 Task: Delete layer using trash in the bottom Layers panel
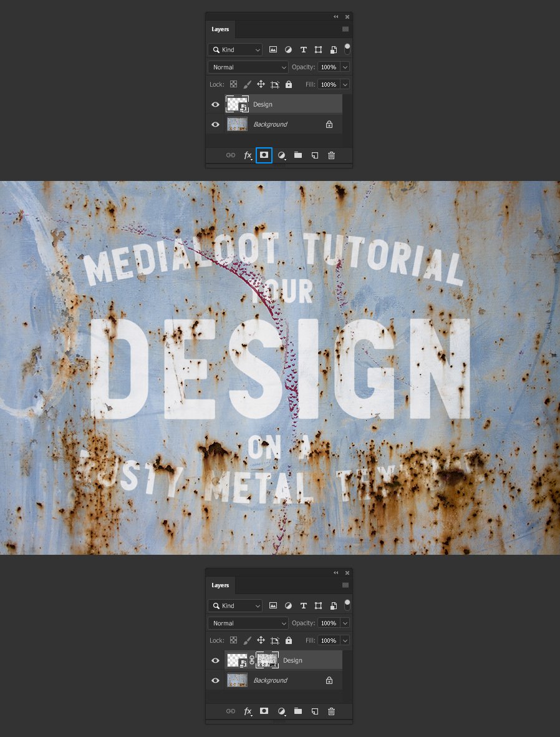[x=331, y=711]
